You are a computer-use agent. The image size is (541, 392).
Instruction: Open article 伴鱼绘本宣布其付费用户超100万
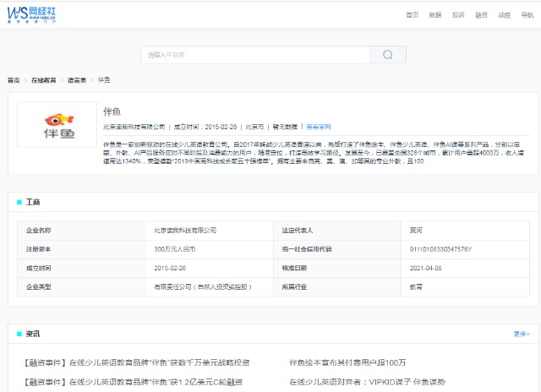pos(347,362)
